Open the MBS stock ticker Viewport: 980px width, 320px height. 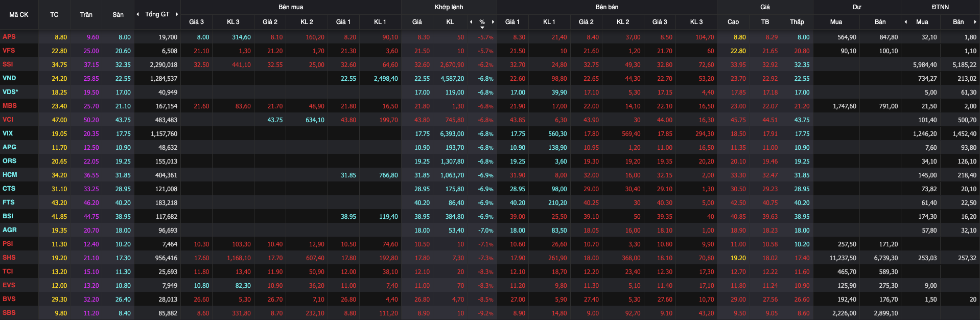(x=10, y=106)
